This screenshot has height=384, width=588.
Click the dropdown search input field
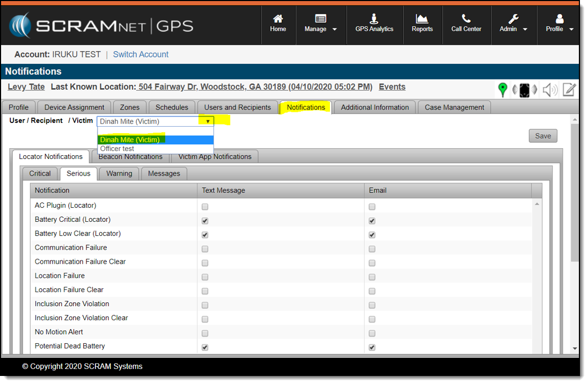coord(156,131)
